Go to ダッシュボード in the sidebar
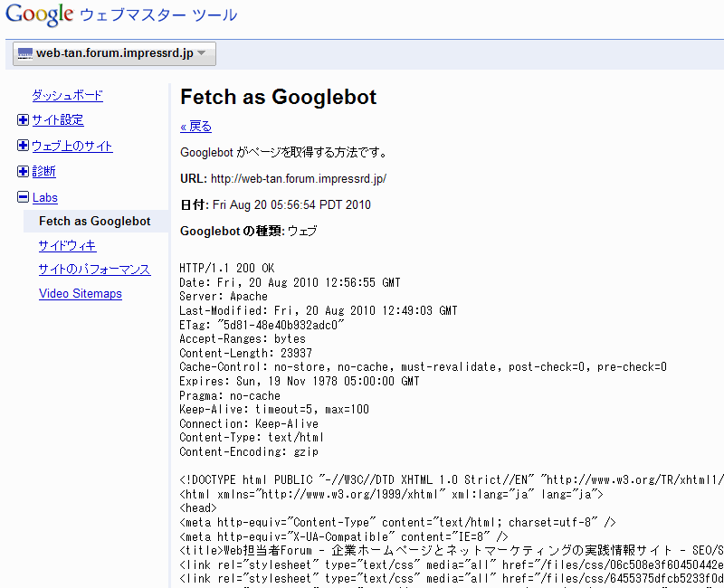The width and height of the screenshot is (724, 588). (68, 95)
